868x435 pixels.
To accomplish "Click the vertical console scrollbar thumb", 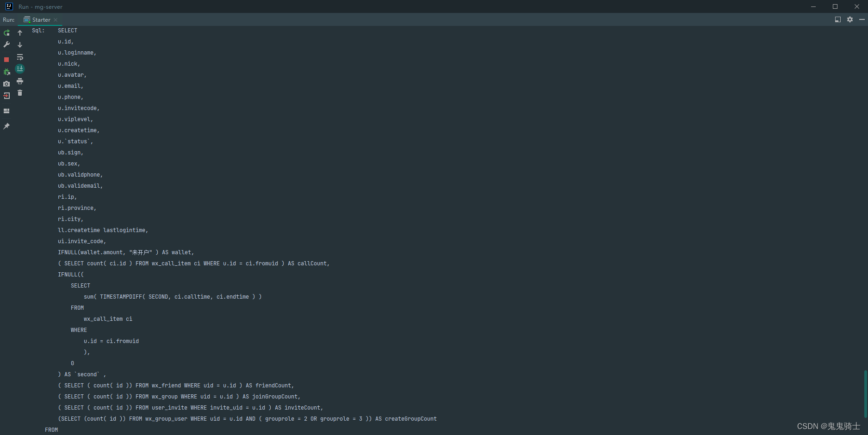I will tap(866, 394).
